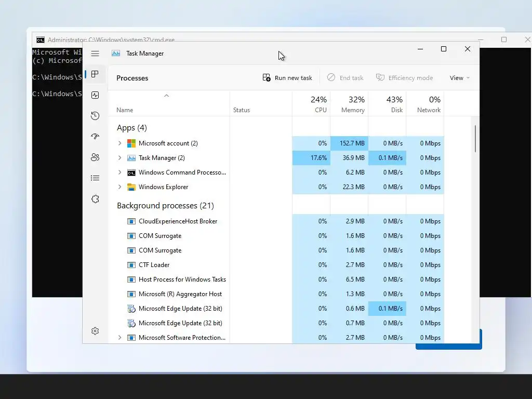Screen dimensions: 532x399
Task: Click 0.1 MB/s disk cell of Edge Update
Action: 387,309
